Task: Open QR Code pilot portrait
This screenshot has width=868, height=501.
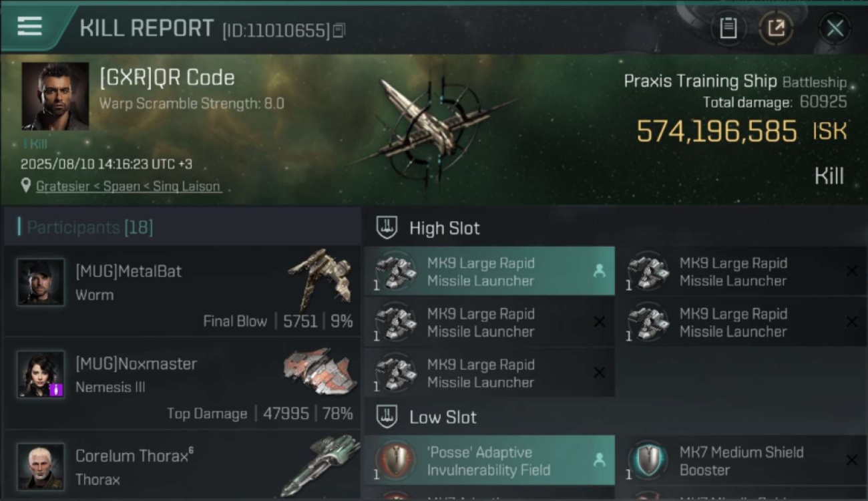Action: [55, 96]
